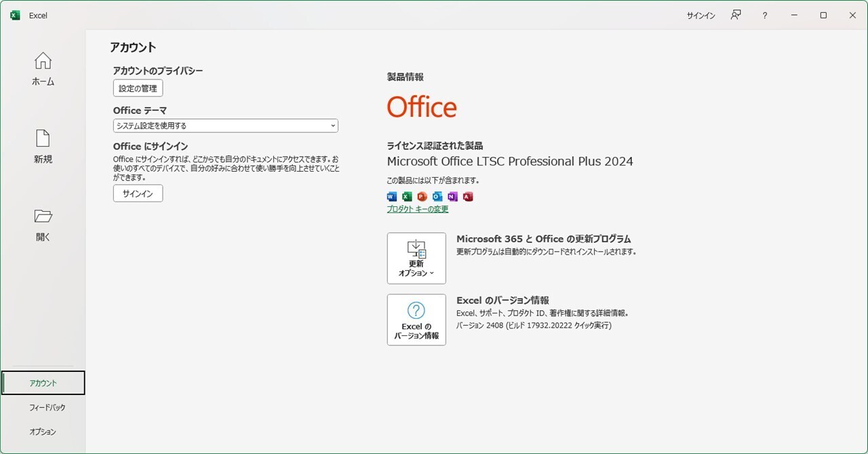Viewport: 868px width, 454px height.
Task: Click the Excel product icon under included apps
Action: pos(407,197)
